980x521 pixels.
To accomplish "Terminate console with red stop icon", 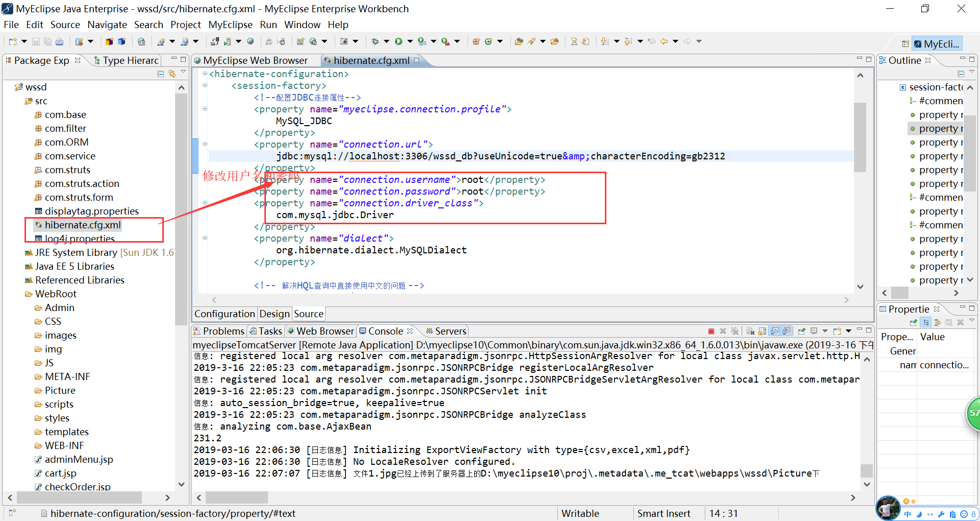I will pyautogui.click(x=711, y=331).
